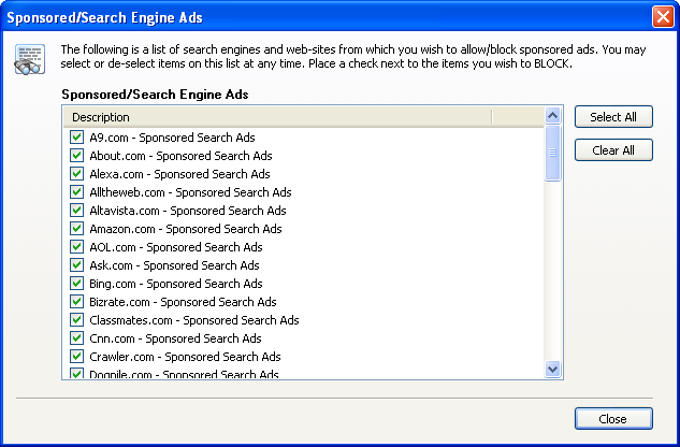This screenshot has height=447, width=680.
Task: Toggle the Bizrate.com checkbox
Action: 77,301
